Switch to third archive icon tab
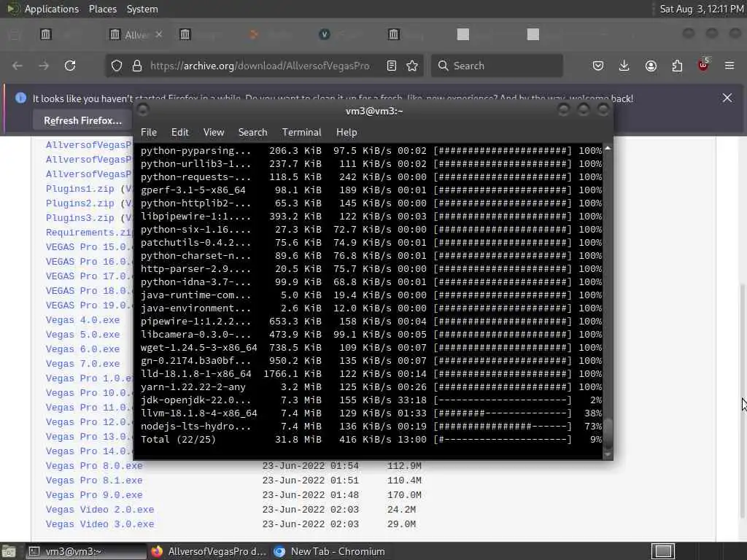This screenshot has height=560, width=747. (185, 34)
